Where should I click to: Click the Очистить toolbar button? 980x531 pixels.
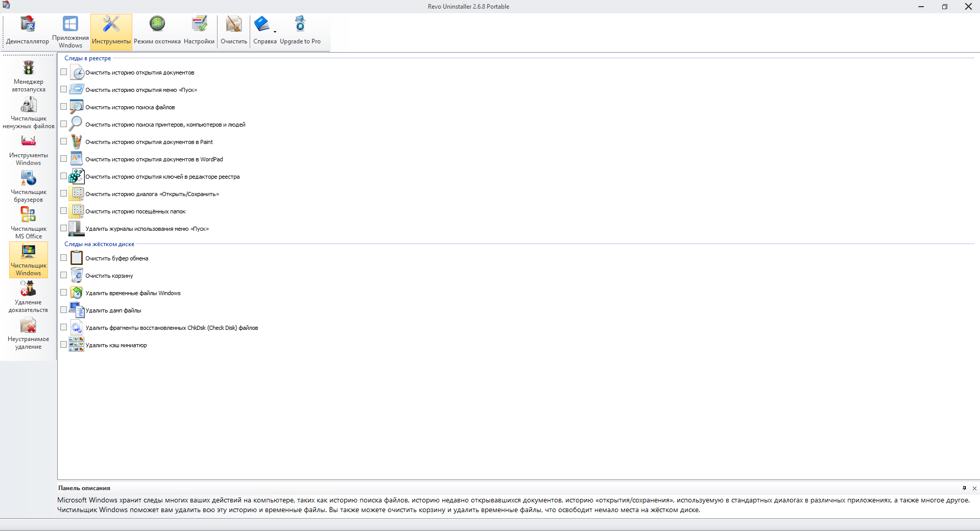[x=233, y=31]
